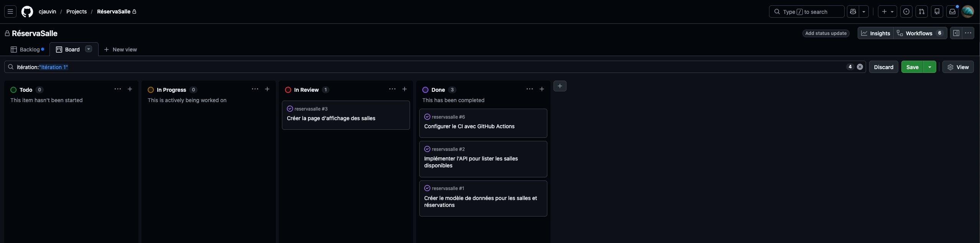The width and height of the screenshot is (980, 243).
Task: Toggle the project side panel icon
Action: [956, 33]
